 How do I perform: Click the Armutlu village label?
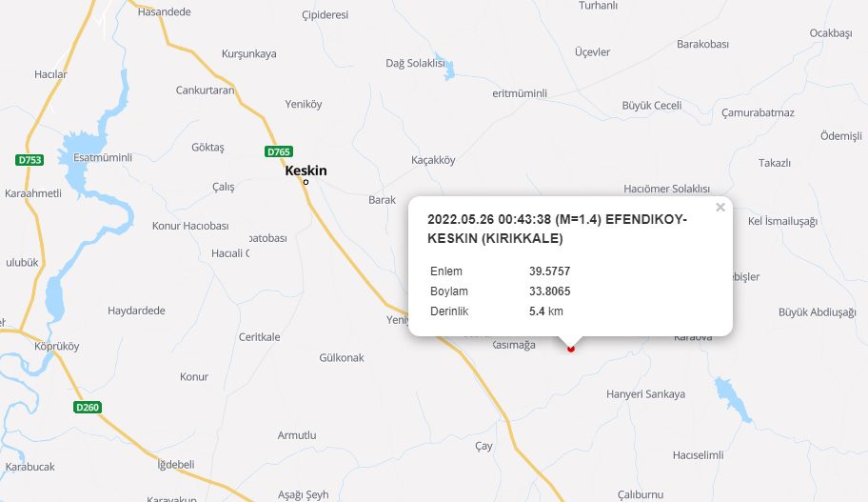click(297, 435)
